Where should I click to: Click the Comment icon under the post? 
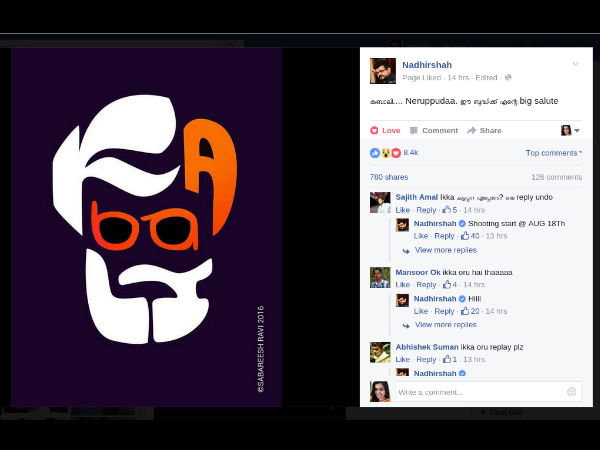pos(415,130)
